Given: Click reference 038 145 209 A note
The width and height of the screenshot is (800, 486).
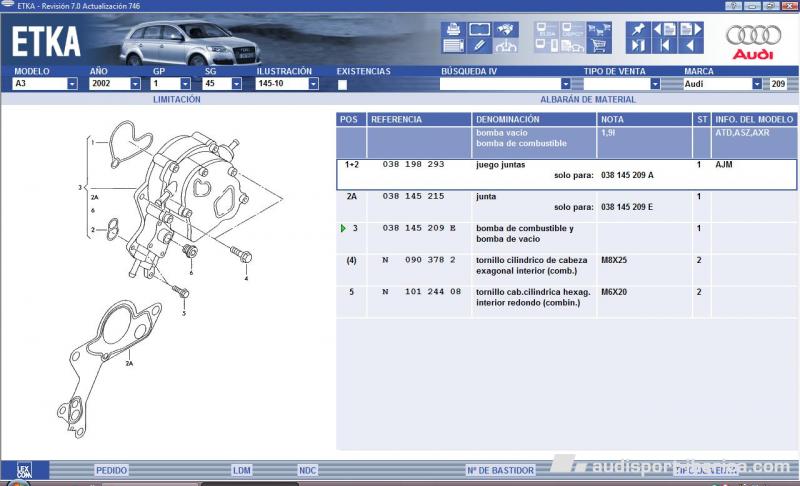Looking at the screenshot, I should (627, 175).
